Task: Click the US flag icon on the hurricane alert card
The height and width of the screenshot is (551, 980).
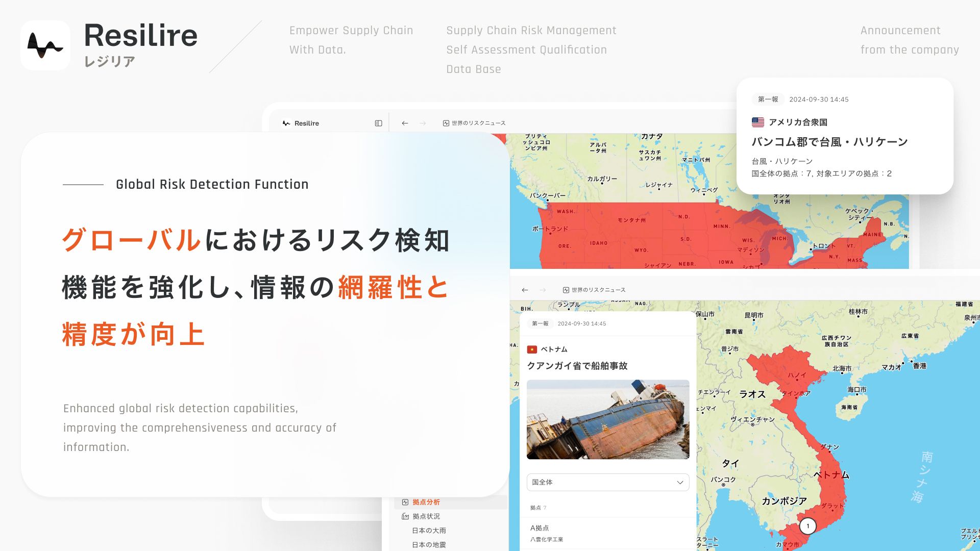Action: click(x=757, y=122)
